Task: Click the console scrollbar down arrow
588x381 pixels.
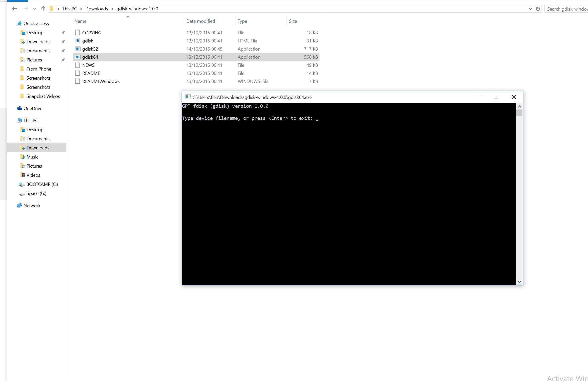Action: click(519, 282)
